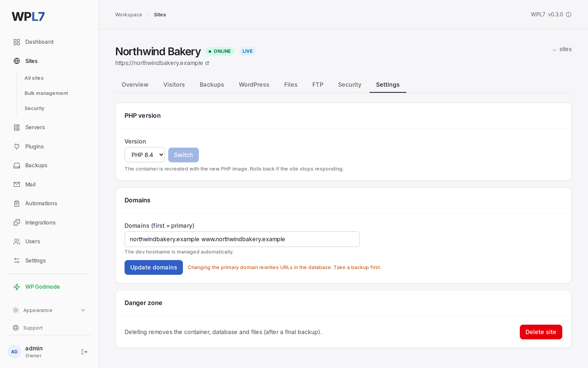The height and width of the screenshot is (368, 588).
Task: Click the Workspace breadcrumb
Action: pyautogui.click(x=129, y=15)
